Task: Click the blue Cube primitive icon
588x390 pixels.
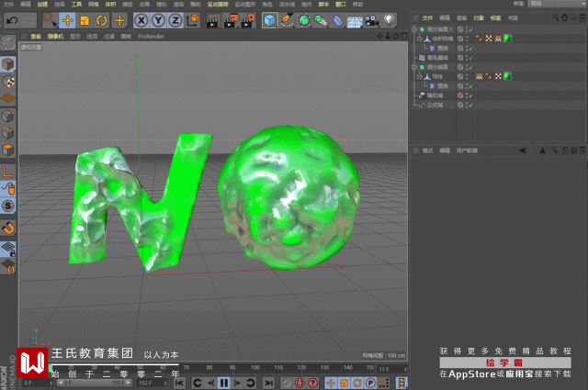Action: click(269, 20)
